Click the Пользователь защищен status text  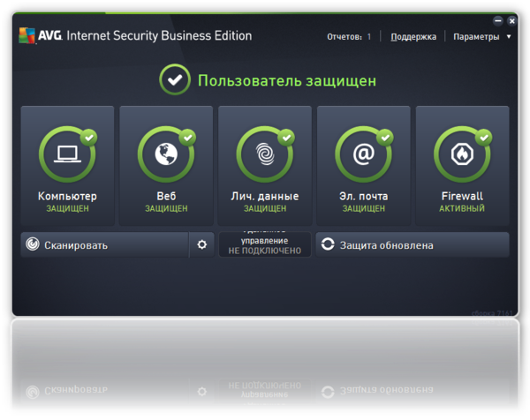pos(286,80)
